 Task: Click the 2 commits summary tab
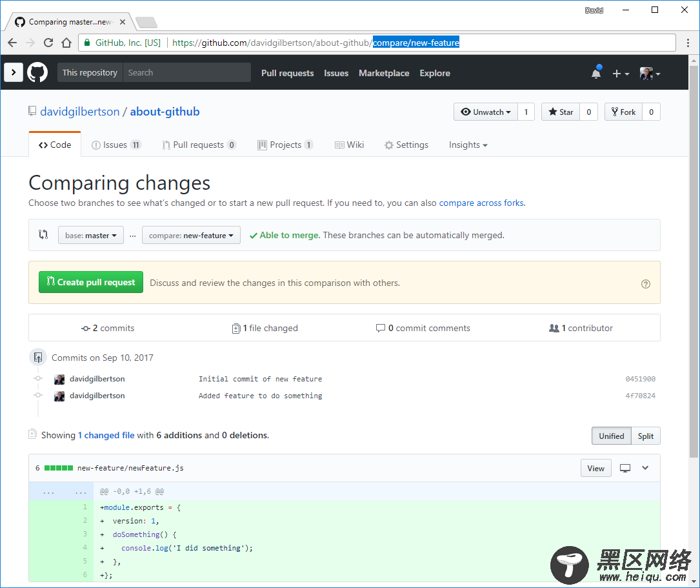coord(108,328)
